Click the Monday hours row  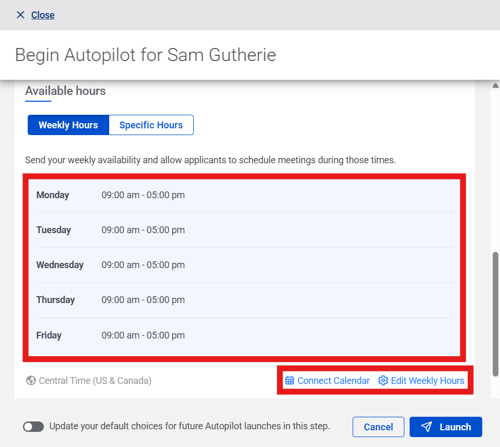(x=245, y=195)
